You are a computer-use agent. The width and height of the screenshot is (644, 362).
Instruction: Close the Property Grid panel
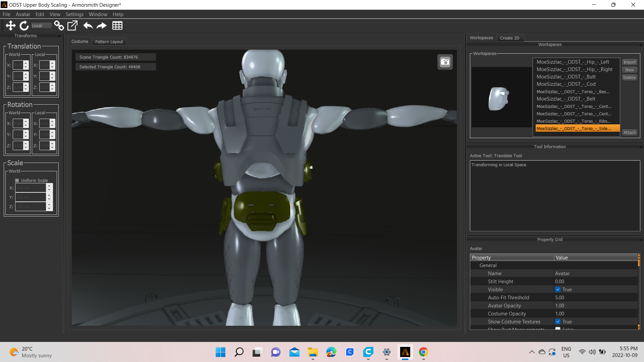pos(640,240)
